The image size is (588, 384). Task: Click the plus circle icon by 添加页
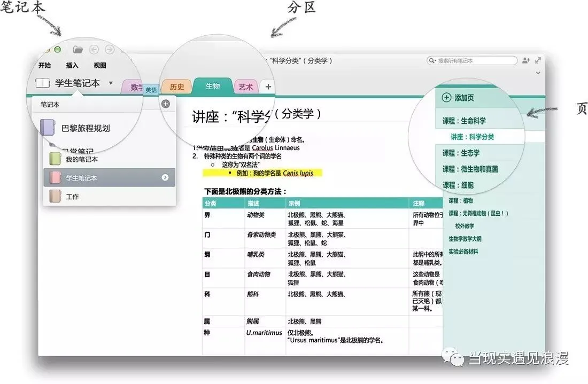coord(446,98)
